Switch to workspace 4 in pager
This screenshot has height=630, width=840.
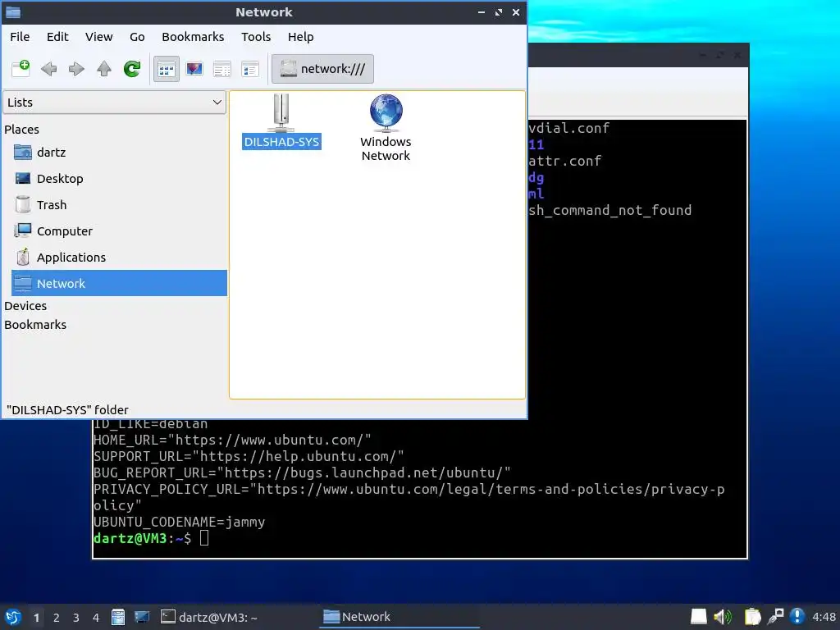click(96, 618)
